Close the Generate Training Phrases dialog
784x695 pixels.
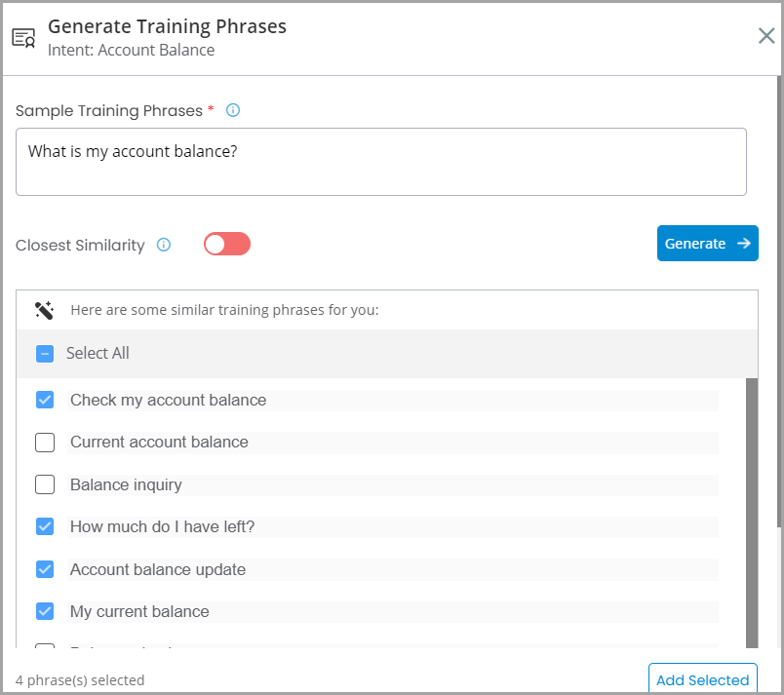(766, 35)
